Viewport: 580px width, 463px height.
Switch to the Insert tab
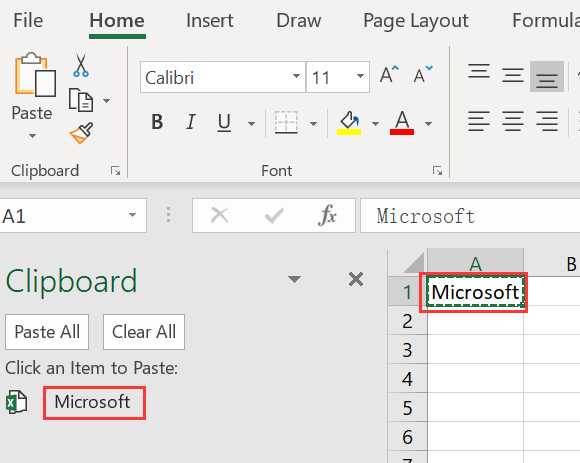pyautogui.click(x=210, y=20)
